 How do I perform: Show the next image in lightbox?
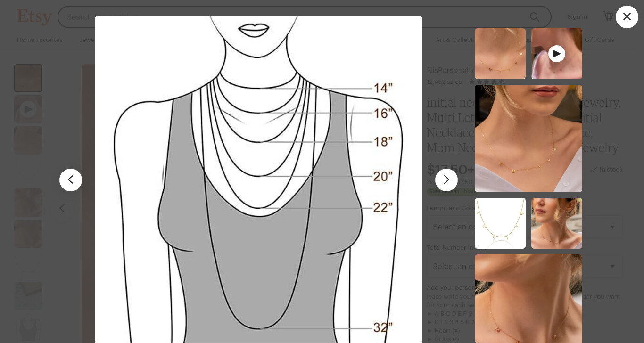pyautogui.click(x=446, y=180)
